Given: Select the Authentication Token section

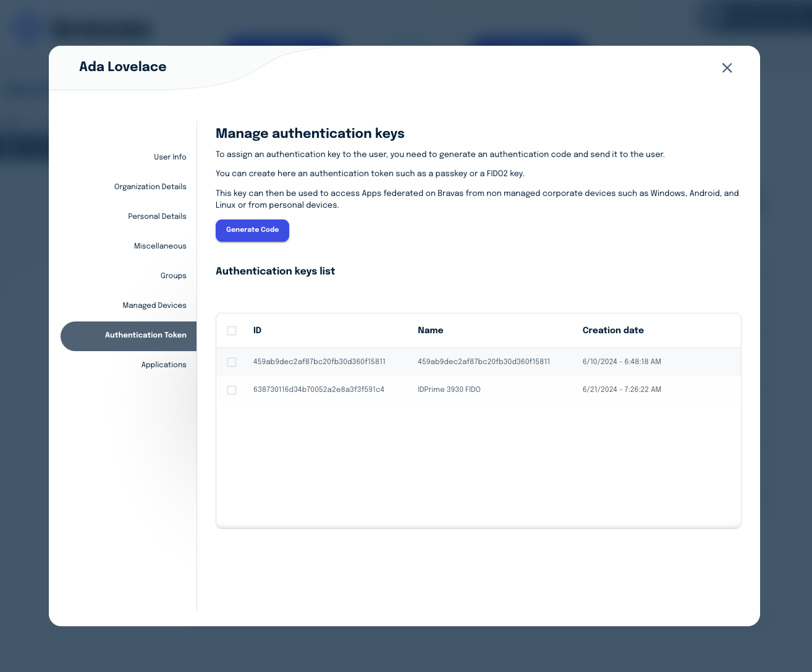Looking at the screenshot, I should pos(129,336).
